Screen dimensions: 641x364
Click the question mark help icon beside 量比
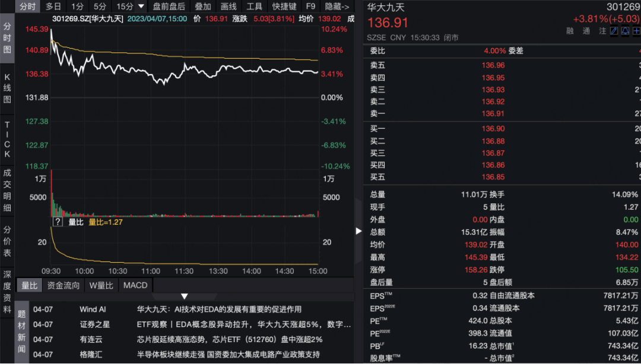[58, 222]
